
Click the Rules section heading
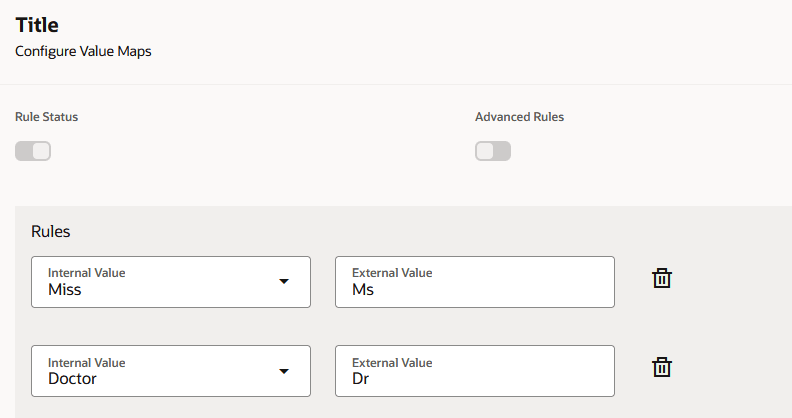click(x=51, y=232)
